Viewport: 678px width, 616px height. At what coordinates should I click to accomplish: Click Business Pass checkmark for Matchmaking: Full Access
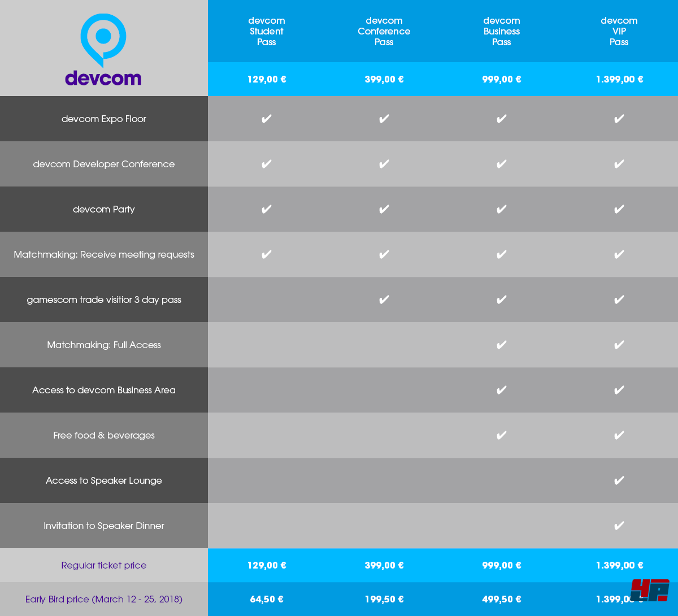(502, 345)
